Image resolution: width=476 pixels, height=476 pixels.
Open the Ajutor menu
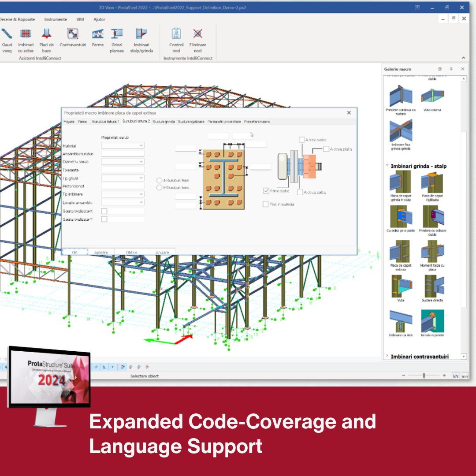point(99,19)
